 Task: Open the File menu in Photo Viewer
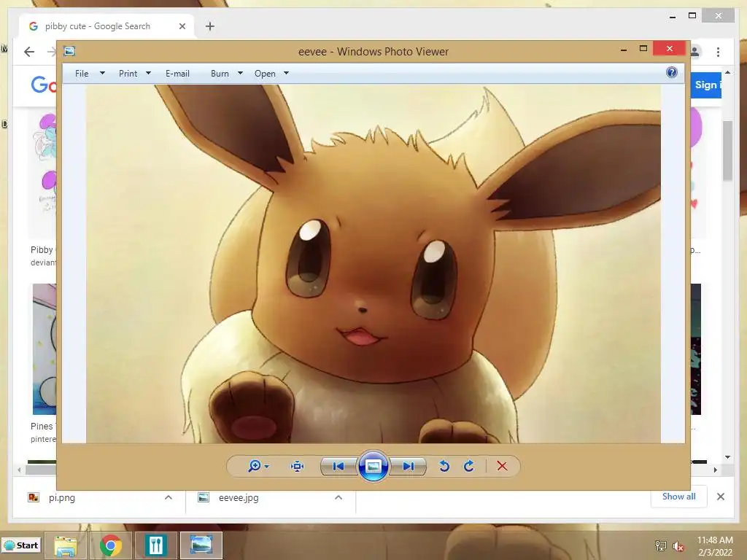tap(82, 74)
